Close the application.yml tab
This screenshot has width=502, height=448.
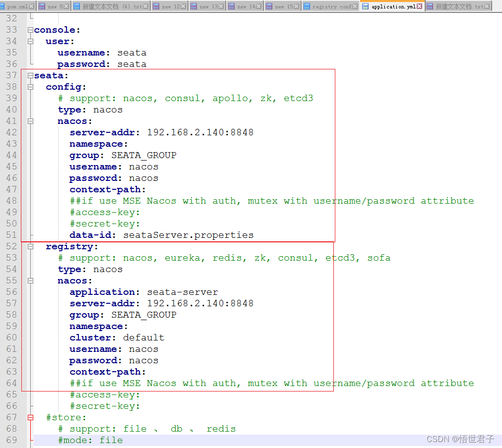(x=419, y=6)
